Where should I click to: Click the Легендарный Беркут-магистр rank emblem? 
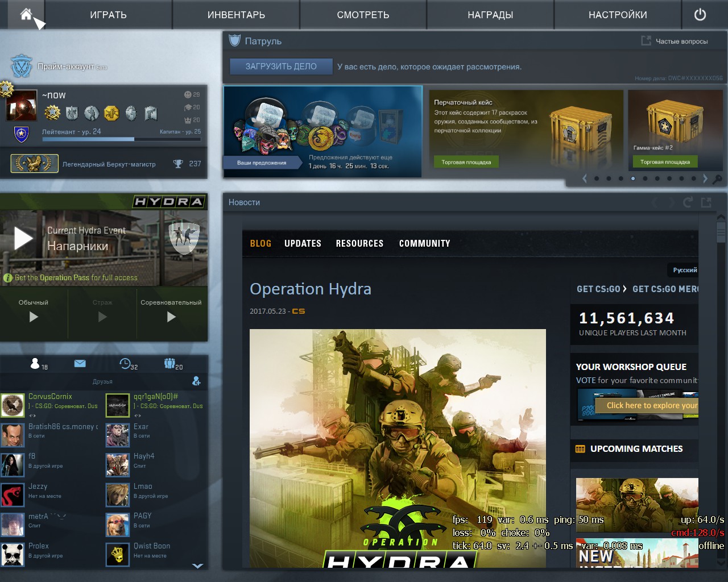pyautogui.click(x=34, y=164)
